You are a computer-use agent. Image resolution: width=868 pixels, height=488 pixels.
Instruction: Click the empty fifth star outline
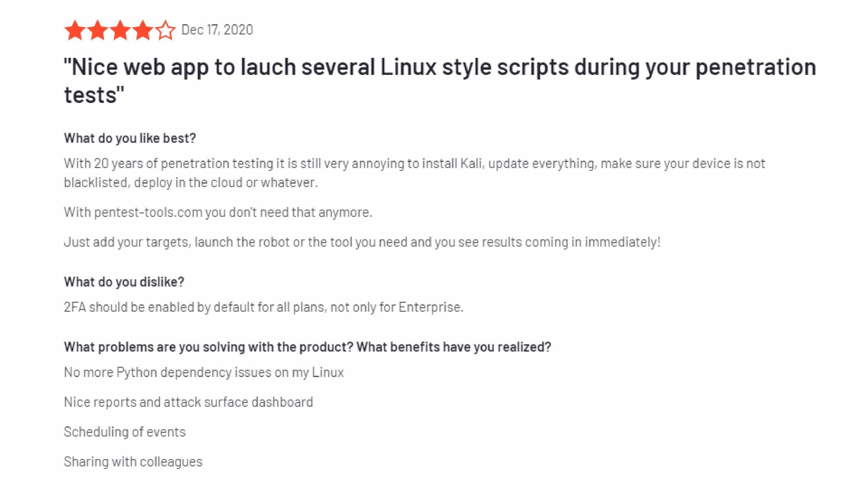click(x=165, y=30)
